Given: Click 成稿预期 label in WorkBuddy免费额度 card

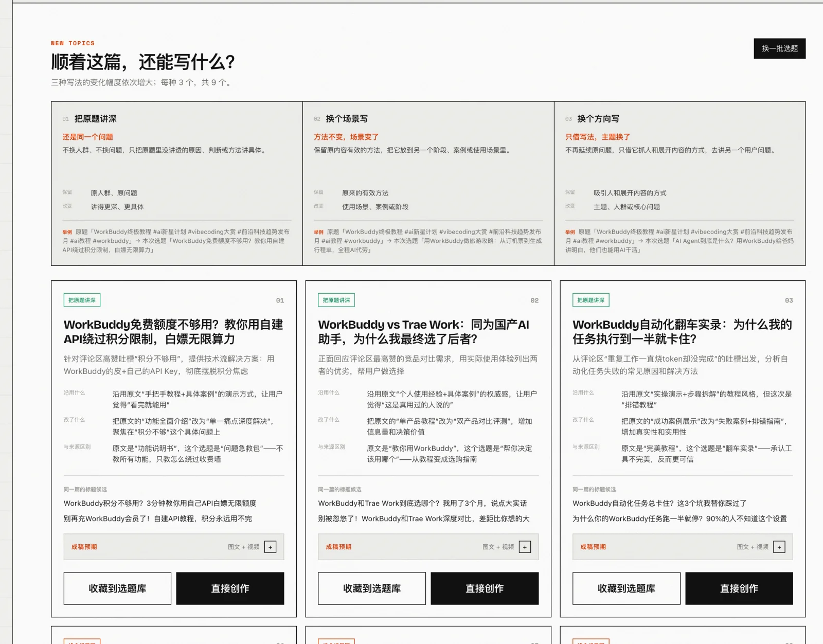Looking at the screenshot, I should pyautogui.click(x=84, y=547).
